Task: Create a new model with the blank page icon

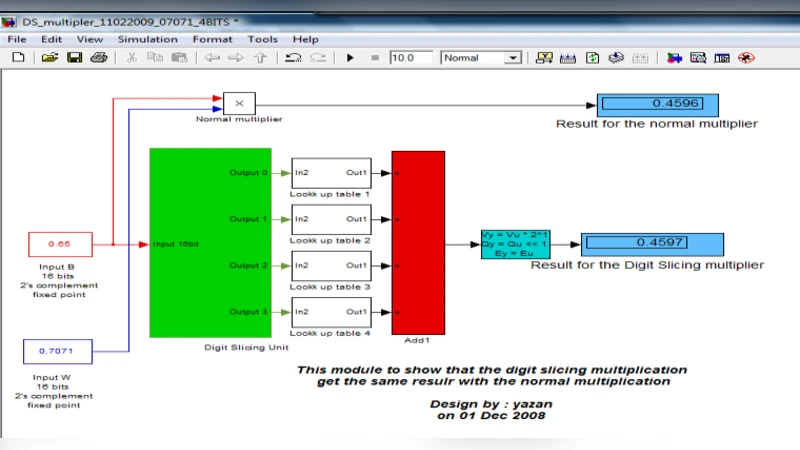Action: click(18, 58)
